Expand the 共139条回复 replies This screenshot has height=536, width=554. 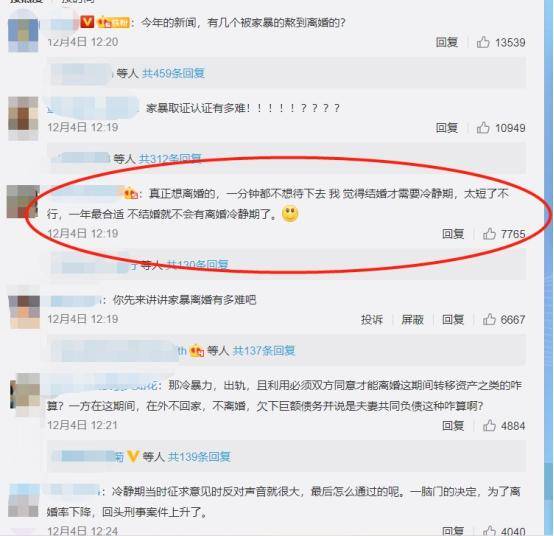[199, 457]
